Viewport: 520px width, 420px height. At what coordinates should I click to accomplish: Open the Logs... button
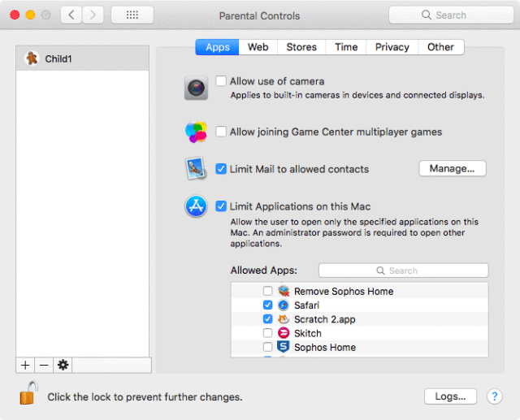(x=450, y=396)
